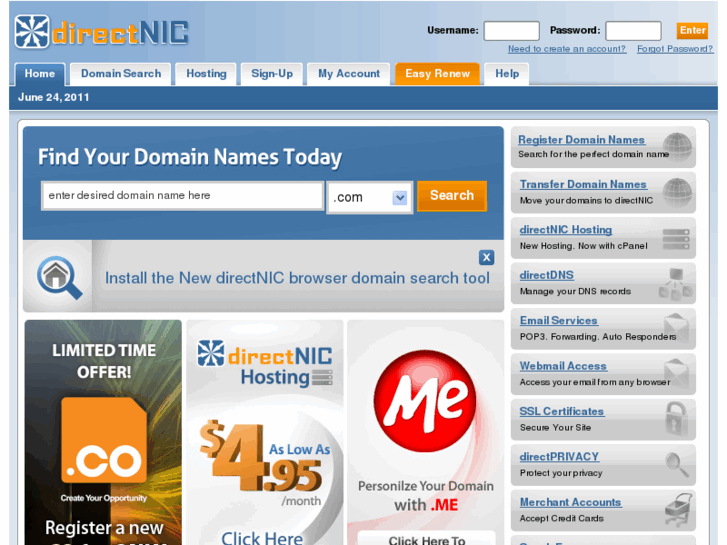The width and height of the screenshot is (727, 545).
Task: Click shopping cart icon beside Merchant Accounts
Action: coord(678,509)
